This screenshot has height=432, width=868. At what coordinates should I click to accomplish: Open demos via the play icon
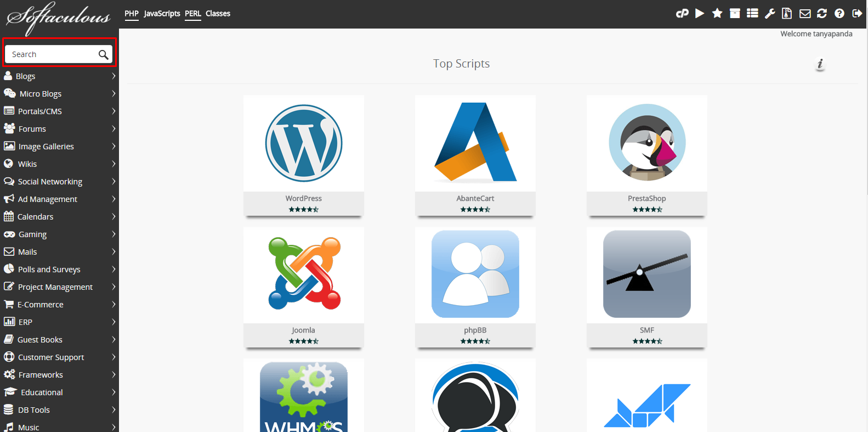coord(700,14)
